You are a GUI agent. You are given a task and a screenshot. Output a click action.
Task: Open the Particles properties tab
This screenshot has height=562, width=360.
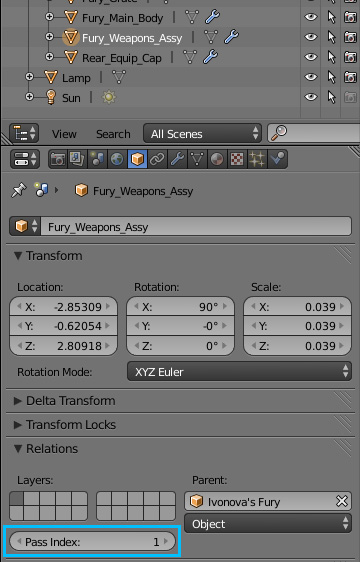256,159
